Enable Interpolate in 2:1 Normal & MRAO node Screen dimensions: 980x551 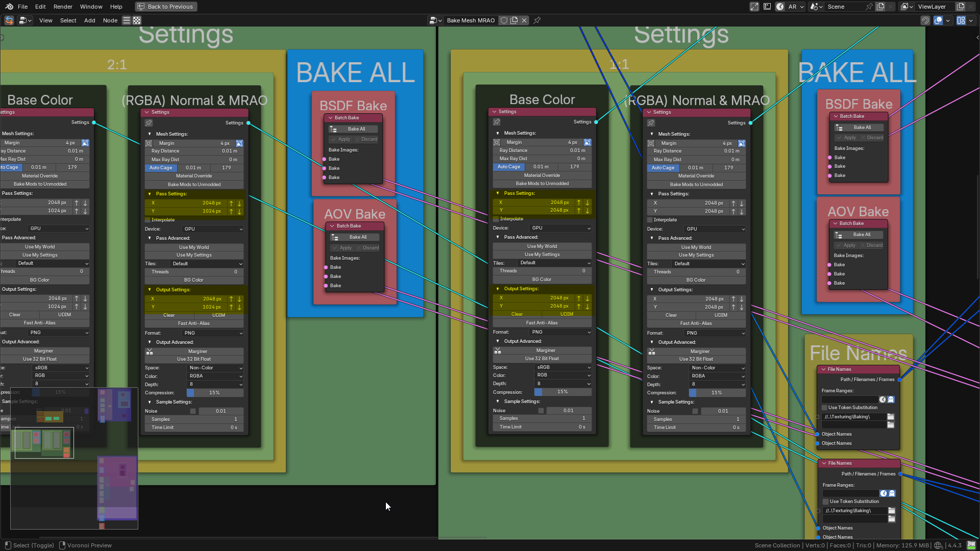tap(148, 220)
